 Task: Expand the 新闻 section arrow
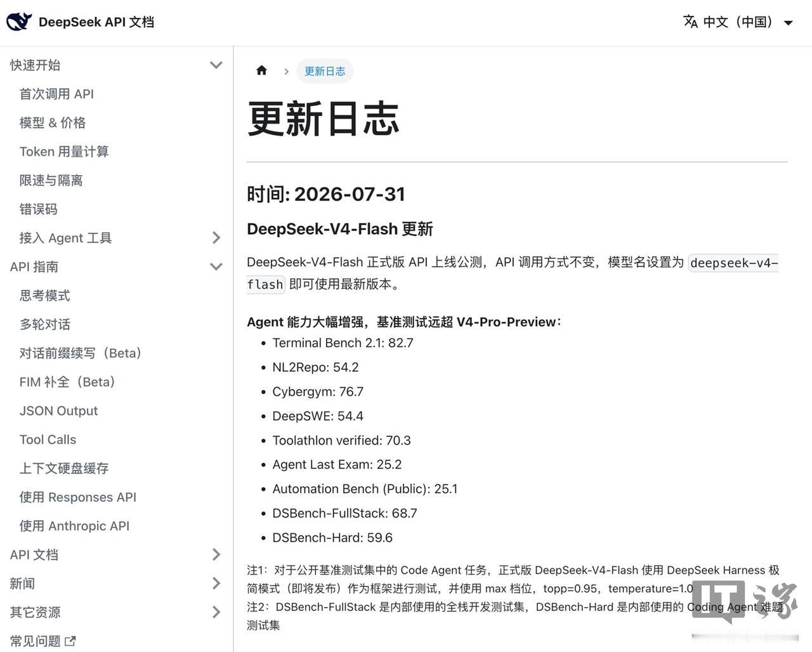point(216,584)
